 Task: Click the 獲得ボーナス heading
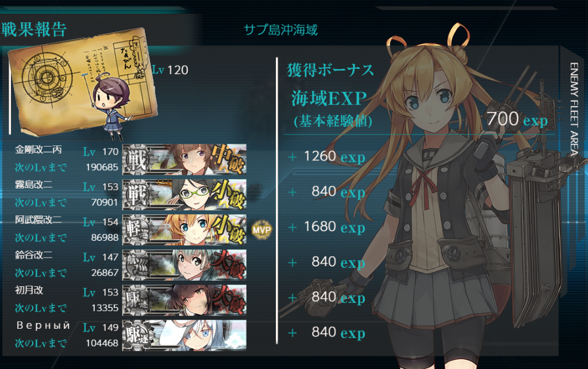coord(330,70)
